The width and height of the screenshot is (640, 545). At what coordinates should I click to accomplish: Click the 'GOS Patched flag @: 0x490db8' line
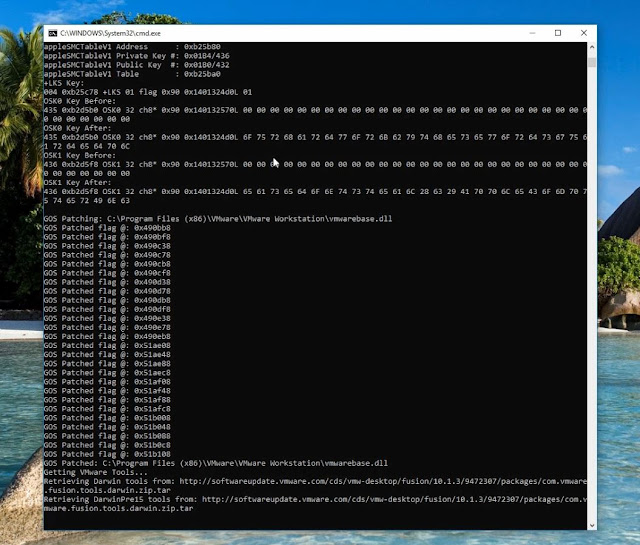(107, 300)
